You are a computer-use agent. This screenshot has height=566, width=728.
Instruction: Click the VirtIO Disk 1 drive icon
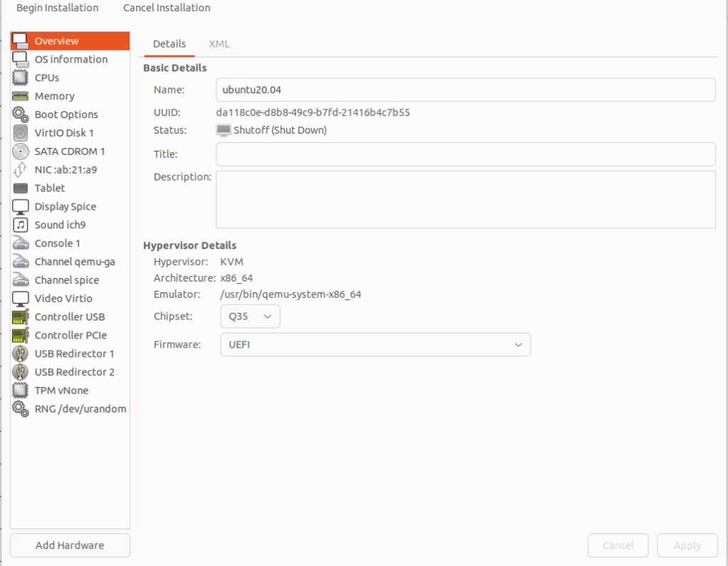pyautogui.click(x=21, y=133)
